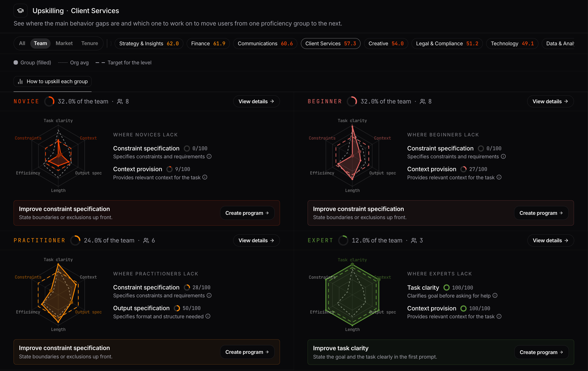Select the All segment filter
The height and width of the screenshot is (371, 588).
tap(22, 43)
